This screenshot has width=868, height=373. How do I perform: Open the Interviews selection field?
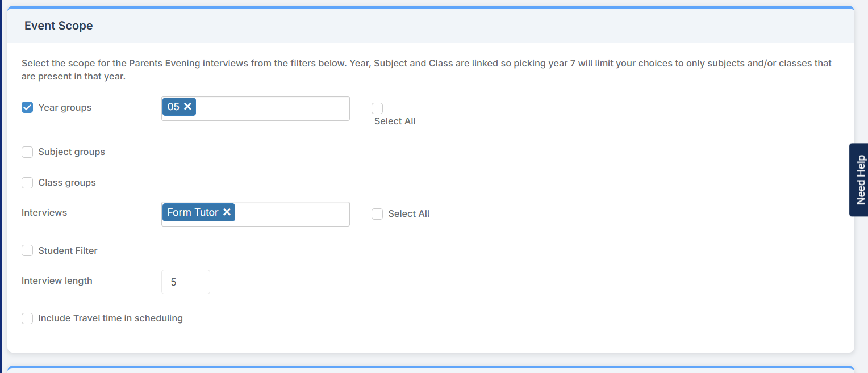click(291, 214)
